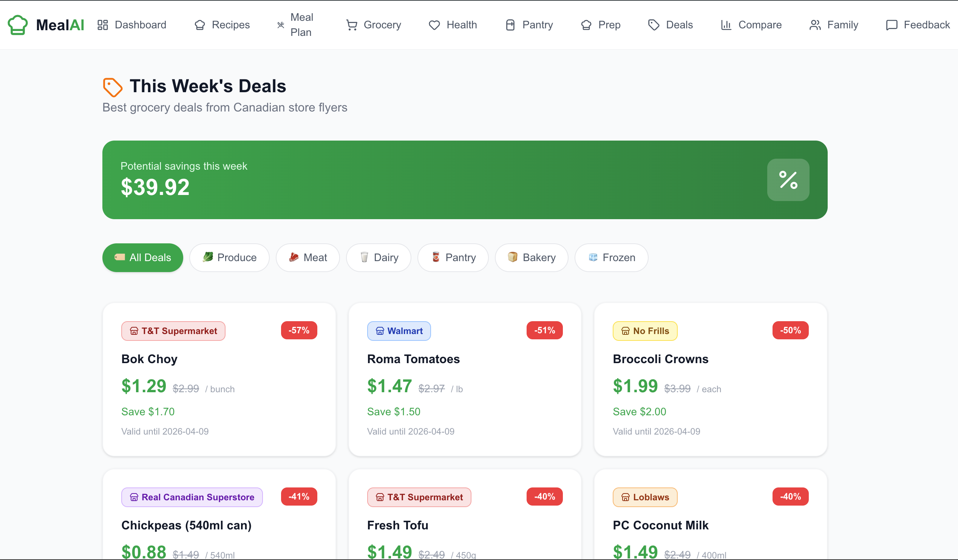958x560 pixels.
Task: Click the Feedback speech bubble icon
Action: click(892, 25)
